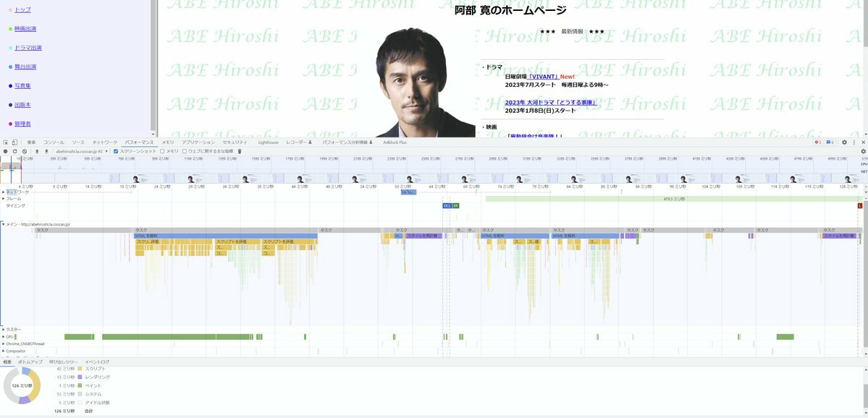Open the Adblock Plus tab
The width and height of the screenshot is (868, 418).
395,142
